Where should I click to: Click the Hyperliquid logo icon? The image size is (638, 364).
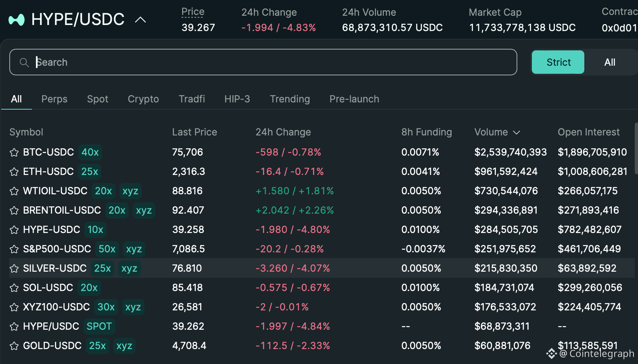click(x=17, y=19)
